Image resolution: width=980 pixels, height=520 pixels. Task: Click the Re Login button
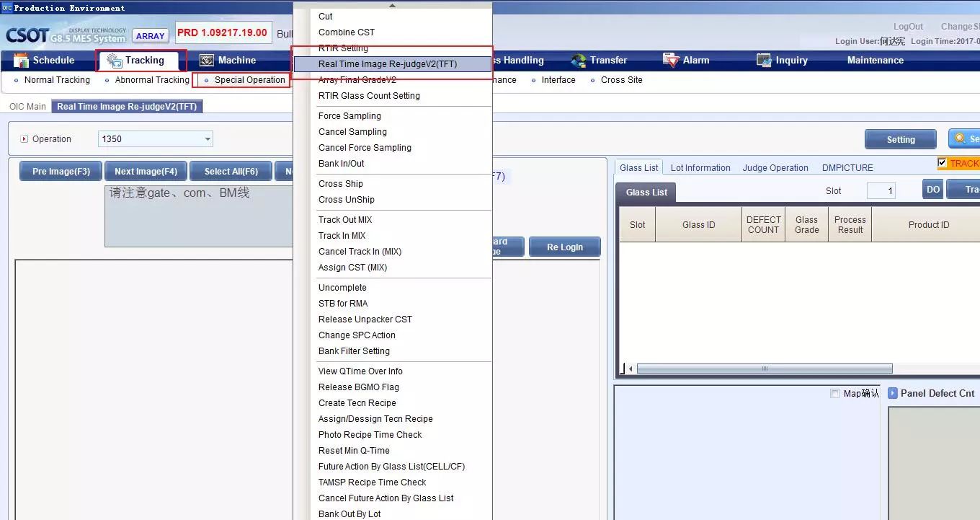(564, 247)
